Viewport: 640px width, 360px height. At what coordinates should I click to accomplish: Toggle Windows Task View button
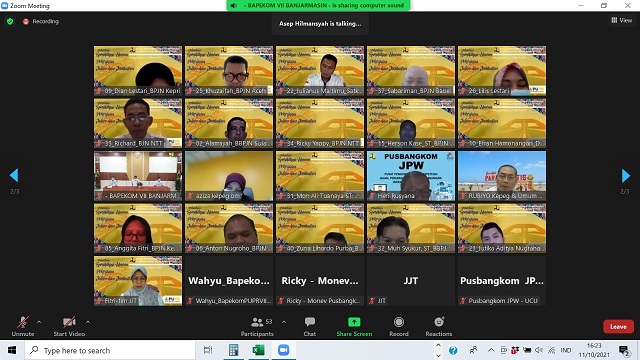click(208, 350)
